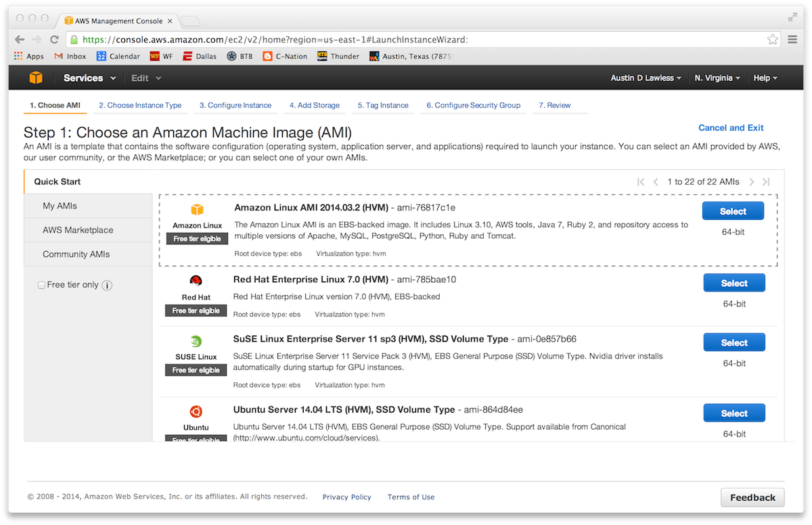Open the My AMIs sidebar tab
The height and width of the screenshot is (525, 812).
point(88,206)
